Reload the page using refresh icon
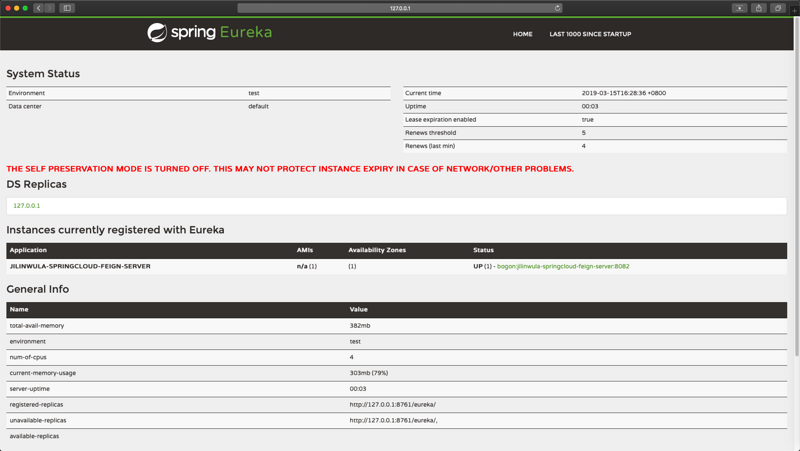The height and width of the screenshot is (451, 800). click(x=557, y=8)
